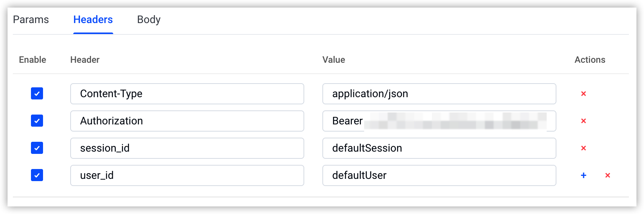Add a new header with plus icon
Screen dimensions: 644x214
point(583,175)
